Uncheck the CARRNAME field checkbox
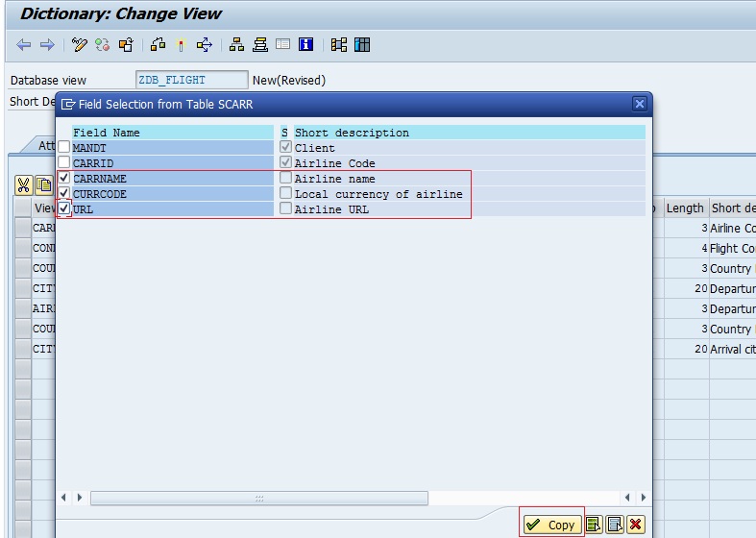756x538 pixels. (64, 179)
